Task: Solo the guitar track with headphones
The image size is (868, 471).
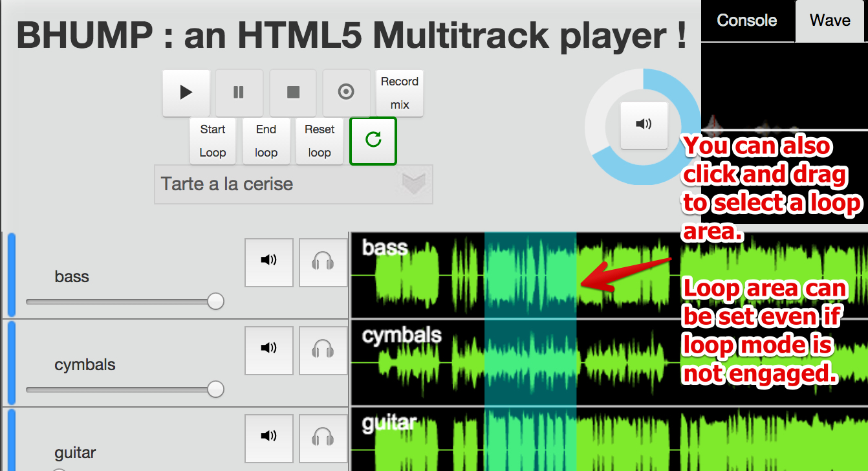Action: (323, 439)
